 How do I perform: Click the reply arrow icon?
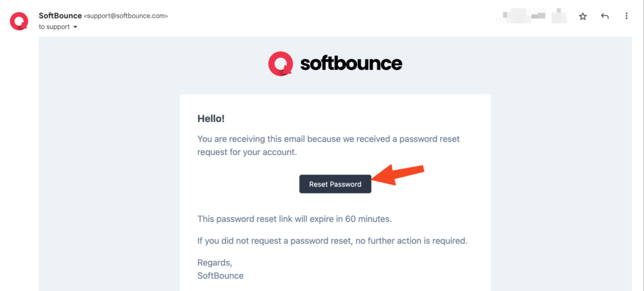point(605,16)
